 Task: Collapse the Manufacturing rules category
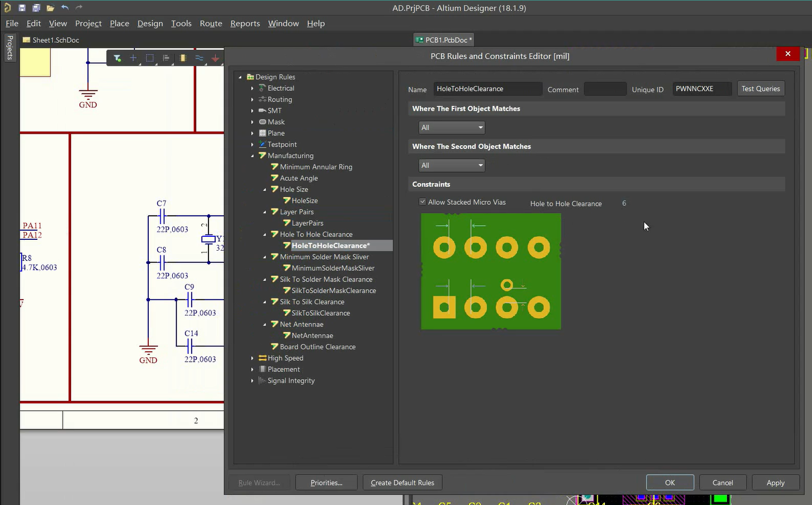pyautogui.click(x=253, y=155)
